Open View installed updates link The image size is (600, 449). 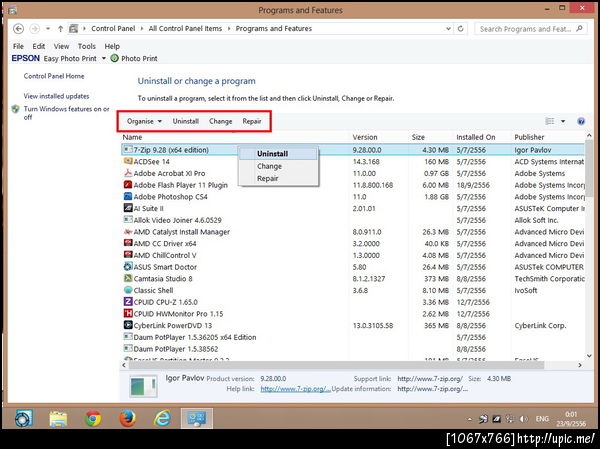pyautogui.click(x=56, y=96)
